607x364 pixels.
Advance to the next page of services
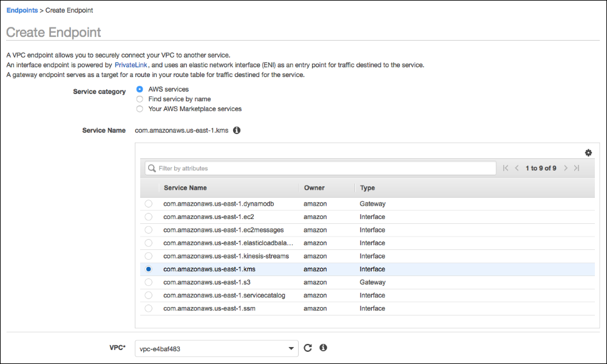coord(565,168)
